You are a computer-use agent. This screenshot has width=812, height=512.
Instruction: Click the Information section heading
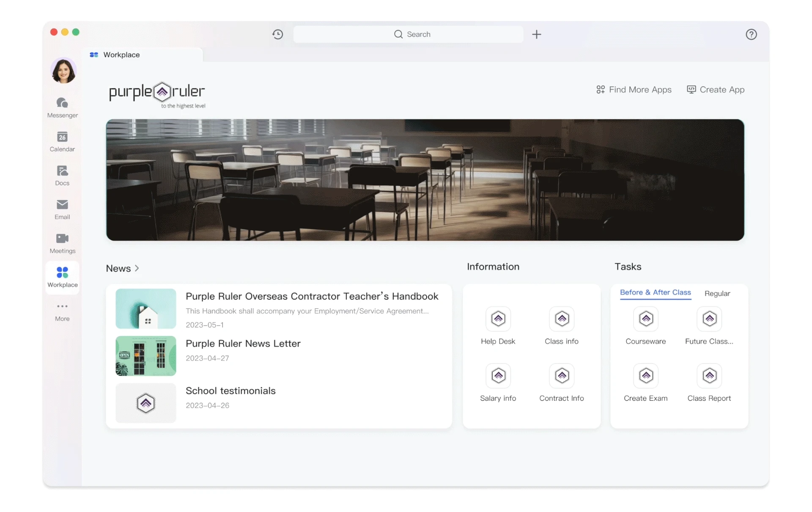[x=493, y=267]
